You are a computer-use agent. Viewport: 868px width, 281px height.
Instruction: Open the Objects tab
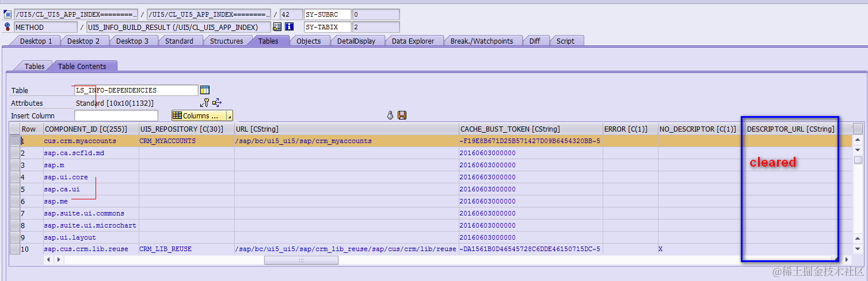(309, 41)
